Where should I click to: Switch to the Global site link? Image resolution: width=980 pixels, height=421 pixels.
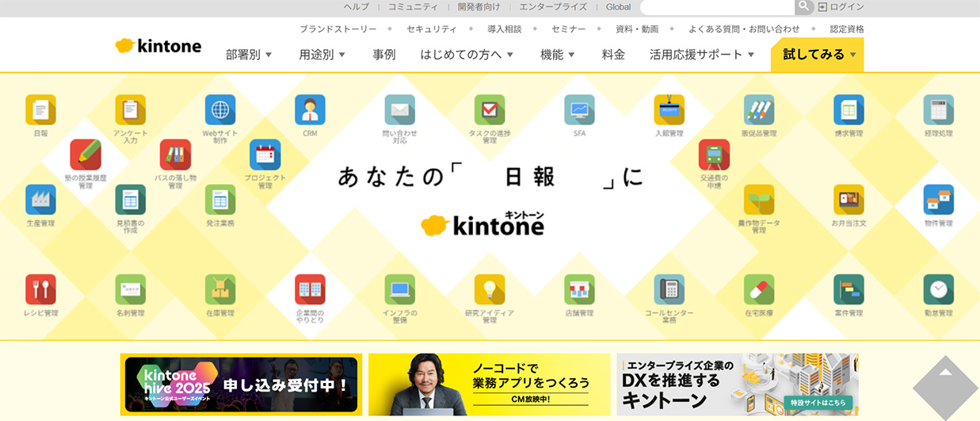point(618,6)
